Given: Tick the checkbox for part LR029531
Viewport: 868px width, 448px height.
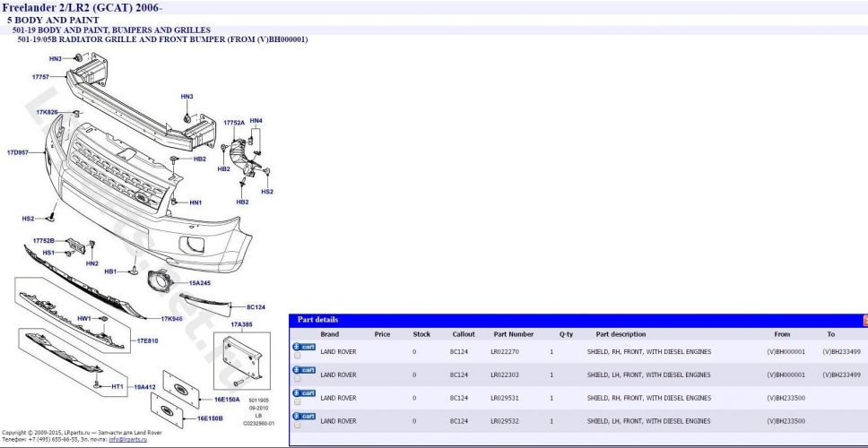Looking at the screenshot, I should click(x=298, y=402).
